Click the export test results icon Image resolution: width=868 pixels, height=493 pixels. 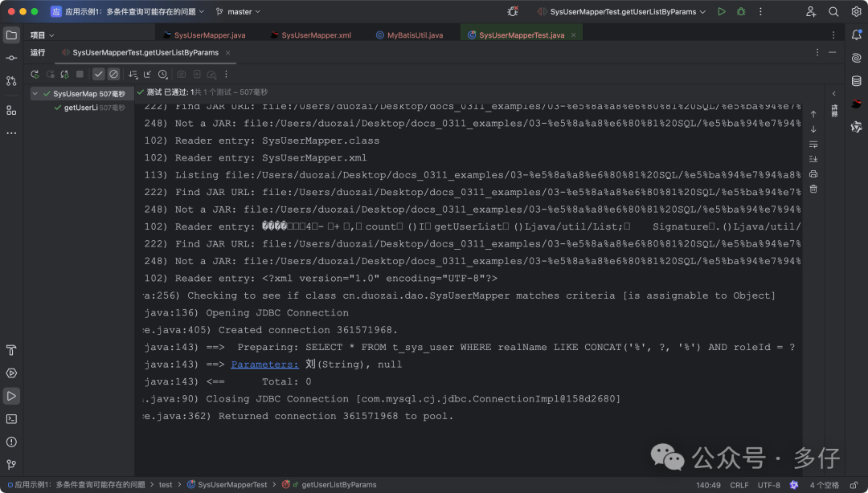coord(197,74)
